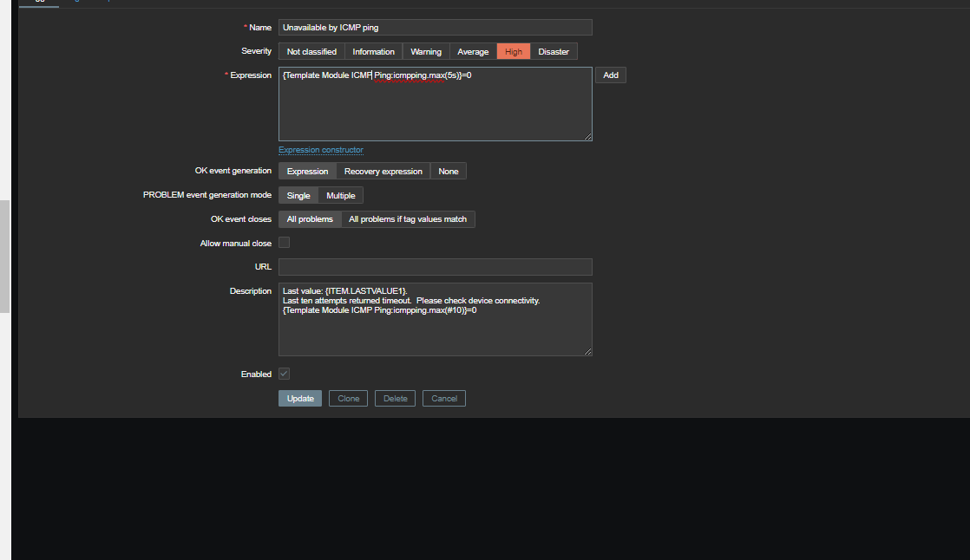Clone this trigger with Clone button
The height and width of the screenshot is (560, 970).
[x=349, y=399]
